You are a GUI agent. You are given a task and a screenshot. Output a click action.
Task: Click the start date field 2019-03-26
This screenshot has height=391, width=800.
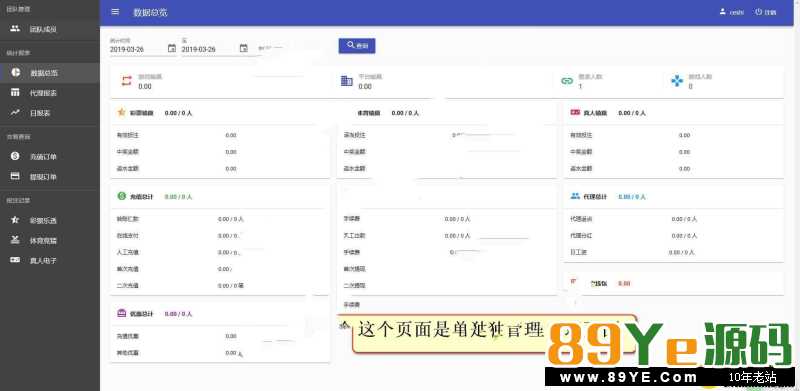[137, 49]
